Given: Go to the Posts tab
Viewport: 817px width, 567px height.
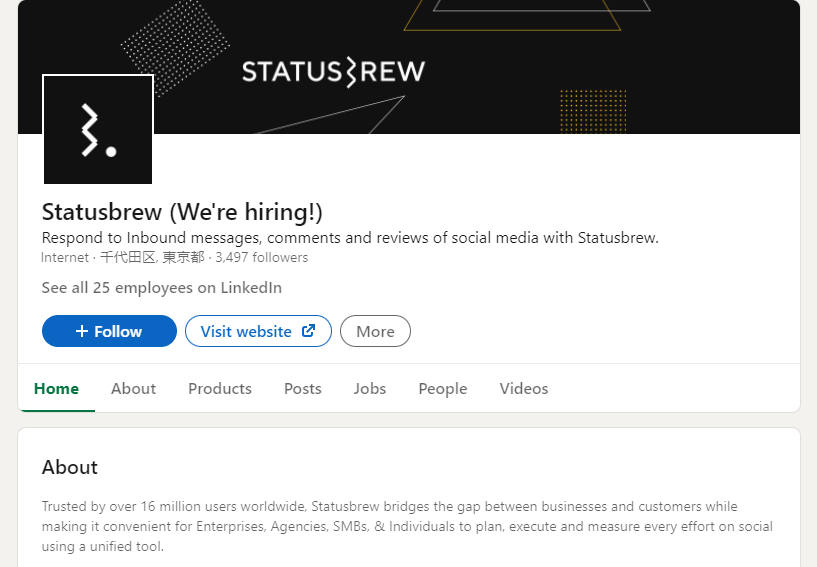Looking at the screenshot, I should (302, 388).
